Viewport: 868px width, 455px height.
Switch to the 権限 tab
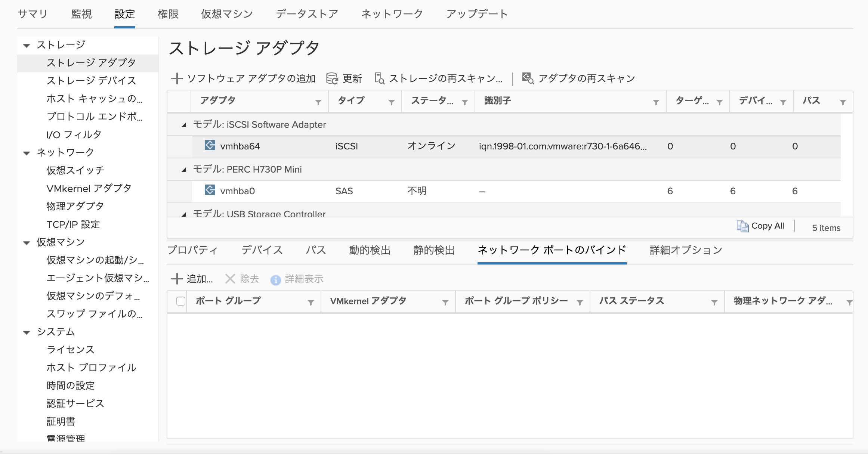(x=168, y=14)
